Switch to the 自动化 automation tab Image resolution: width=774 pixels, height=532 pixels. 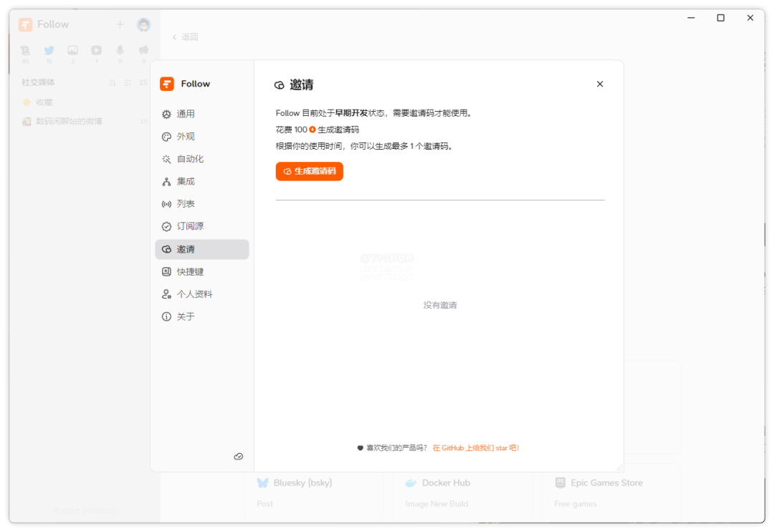[x=202, y=159]
